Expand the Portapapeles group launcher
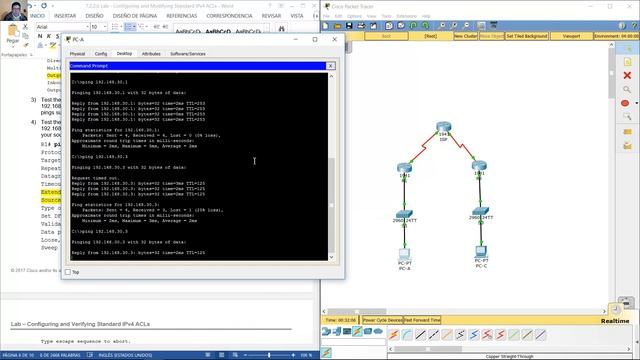Screen dimensions: 640x360 tap(31, 55)
